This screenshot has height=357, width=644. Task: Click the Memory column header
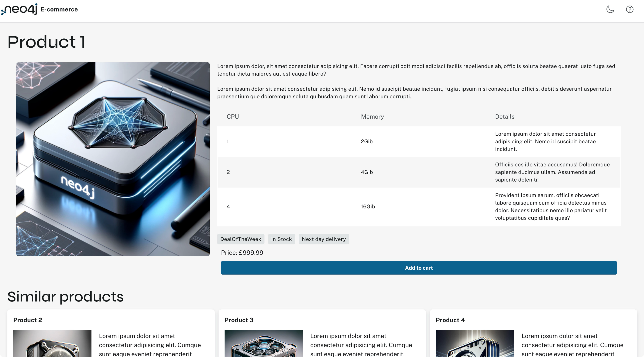(x=372, y=117)
